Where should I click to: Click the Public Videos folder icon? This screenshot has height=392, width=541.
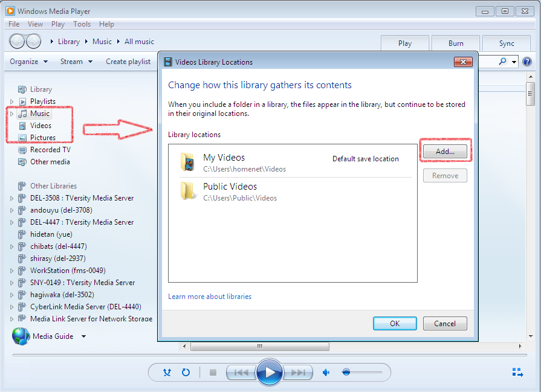(188, 191)
